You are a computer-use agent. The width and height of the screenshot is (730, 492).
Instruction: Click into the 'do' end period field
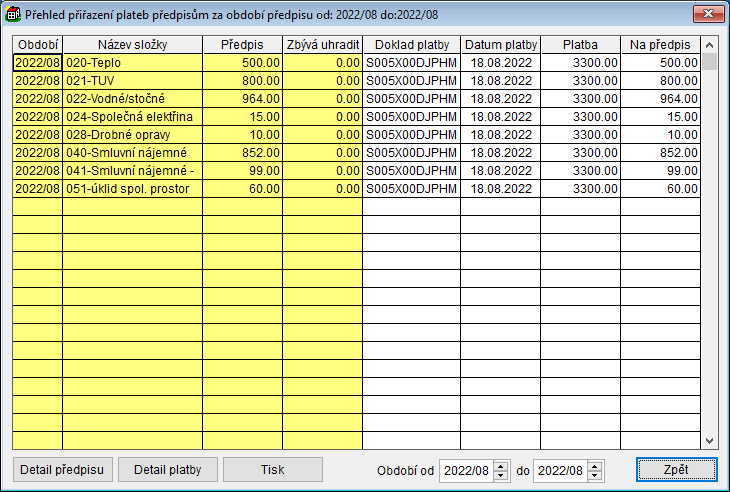(x=559, y=470)
